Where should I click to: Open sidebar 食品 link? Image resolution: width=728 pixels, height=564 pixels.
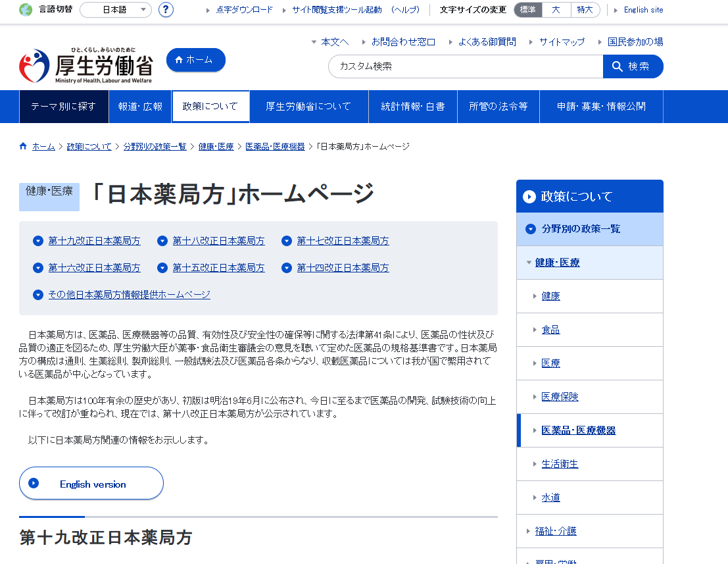coord(550,330)
